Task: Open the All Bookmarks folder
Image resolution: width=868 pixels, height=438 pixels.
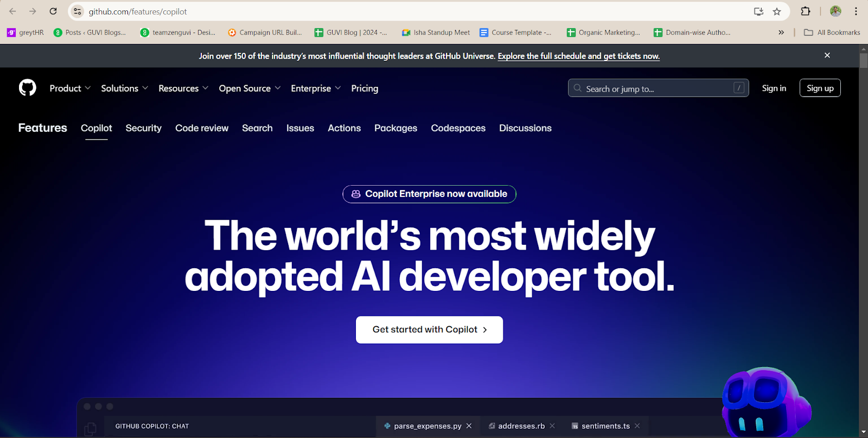Action: [832, 33]
